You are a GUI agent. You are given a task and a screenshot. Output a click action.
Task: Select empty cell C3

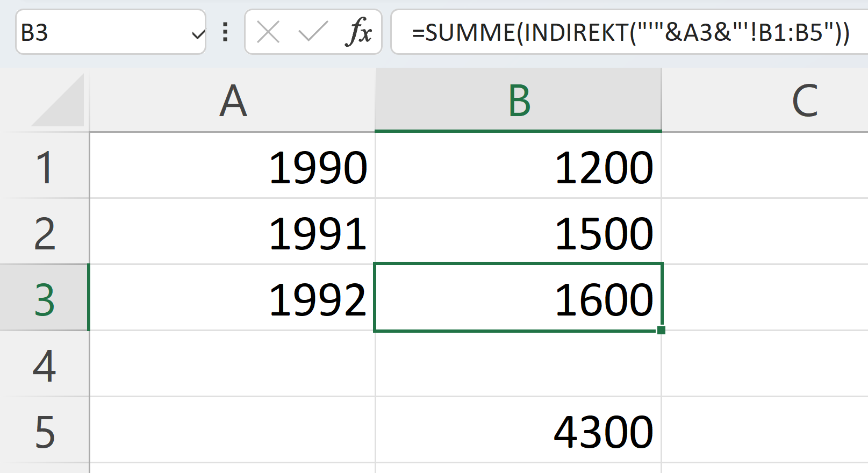[x=765, y=298]
